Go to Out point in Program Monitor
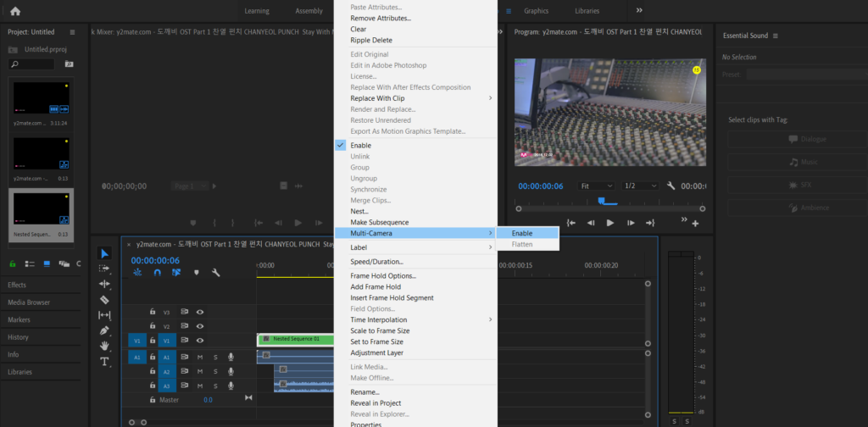868x427 pixels. tap(650, 223)
